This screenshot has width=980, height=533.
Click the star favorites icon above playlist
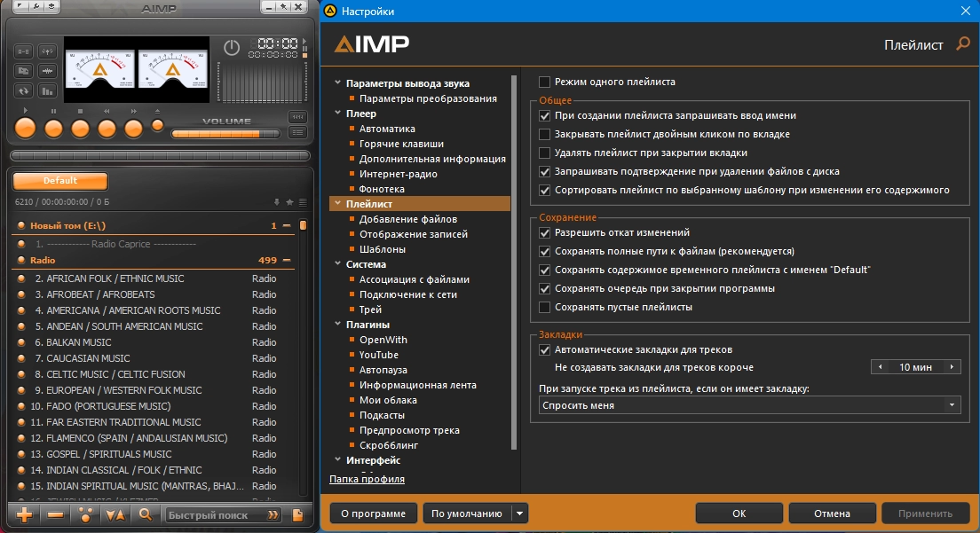click(x=289, y=202)
